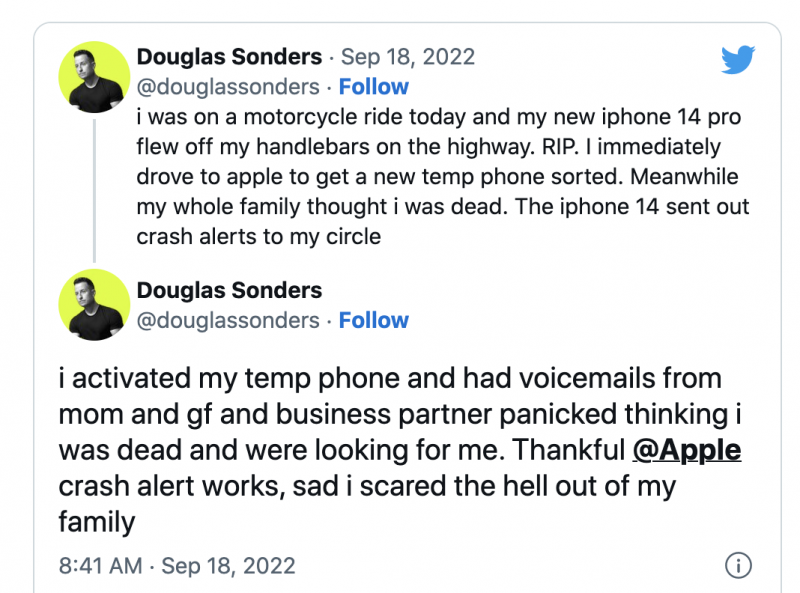
Task: Follow Douglas Sonders from the second tweet
Action: 373,320
